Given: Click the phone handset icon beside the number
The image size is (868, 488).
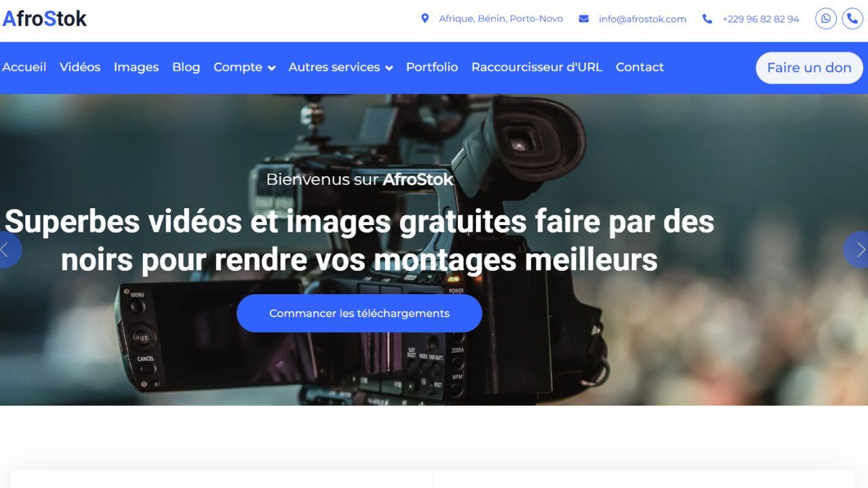Looking at the screenshot, I should [x=707, y=19].
